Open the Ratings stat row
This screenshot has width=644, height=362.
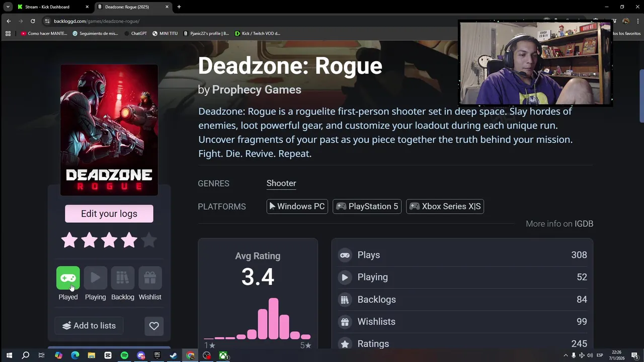(462, 343)
